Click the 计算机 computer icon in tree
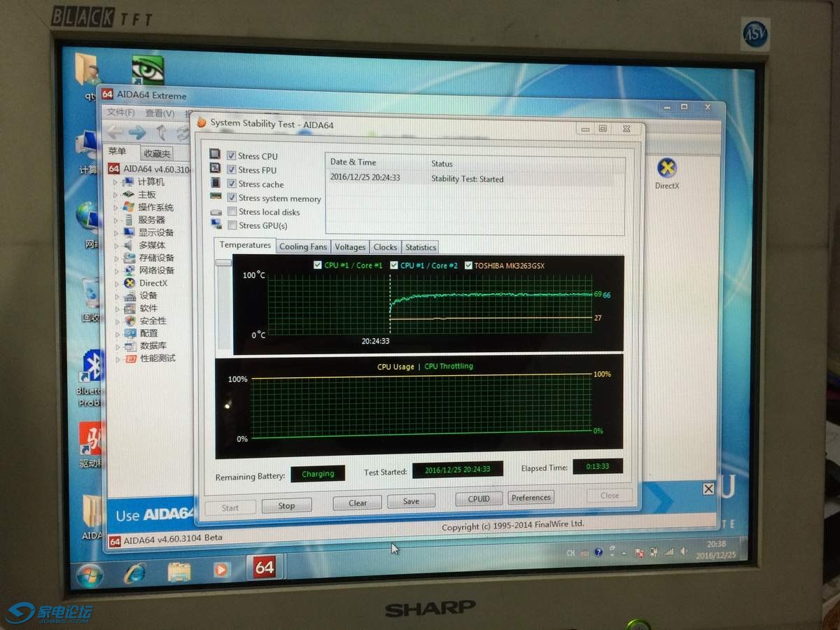This screenshot has height=630, width=840. [x=129, y=182]
